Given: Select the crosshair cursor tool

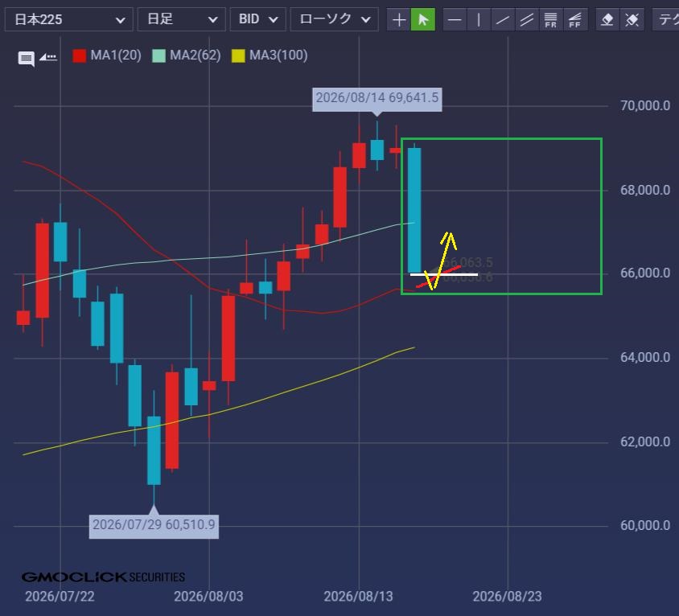Looking at the screenshot, I should coord(398,19).
